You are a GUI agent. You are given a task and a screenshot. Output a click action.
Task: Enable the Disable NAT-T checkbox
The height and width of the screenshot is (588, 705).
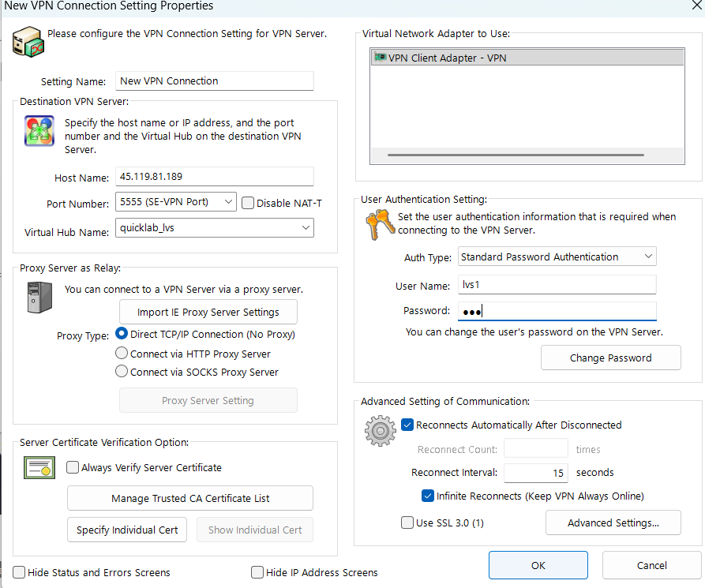248,203
